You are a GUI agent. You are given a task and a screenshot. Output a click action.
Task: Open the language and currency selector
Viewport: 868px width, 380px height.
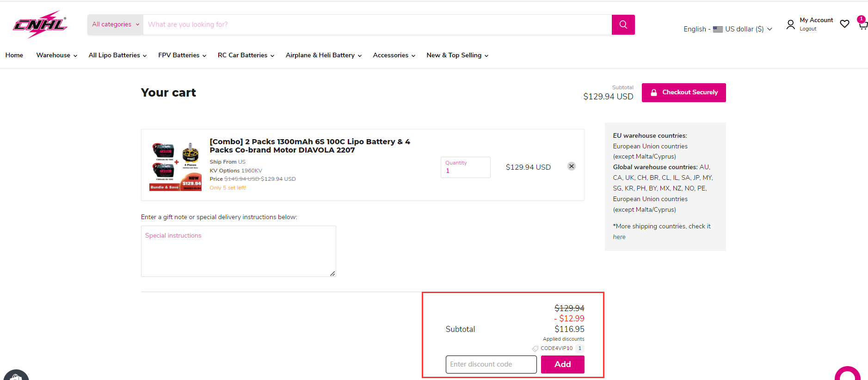click(727, 29)
